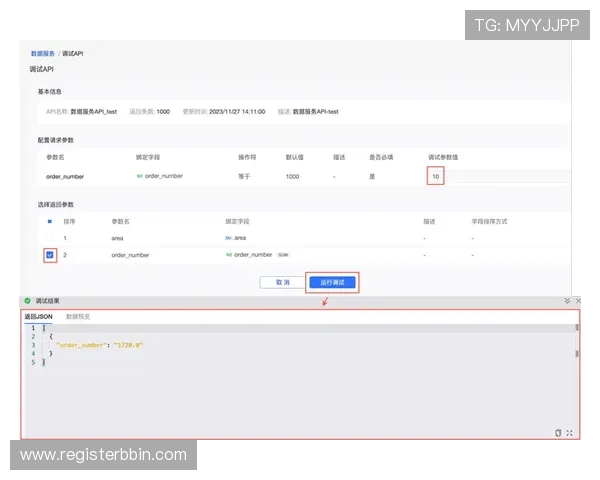Screen dimensions: 600x480
Task: Expand JSON result to fullscreen icon
Action: pos(569,433)
